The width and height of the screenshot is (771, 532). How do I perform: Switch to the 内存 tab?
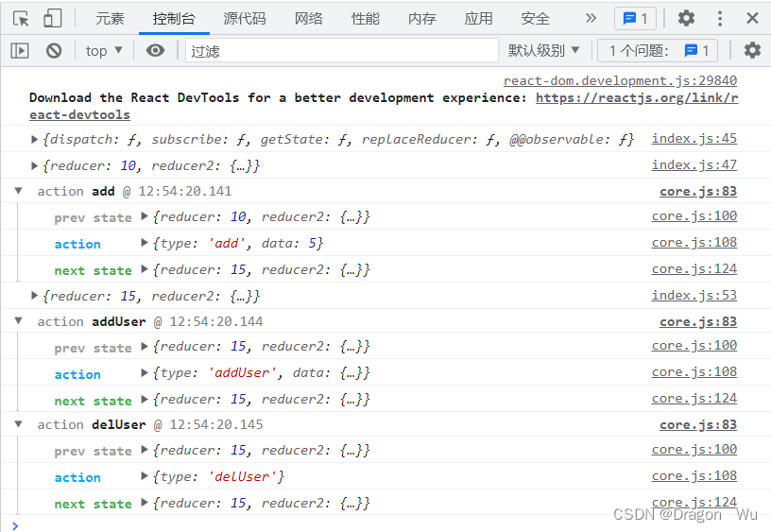[422, 19]
